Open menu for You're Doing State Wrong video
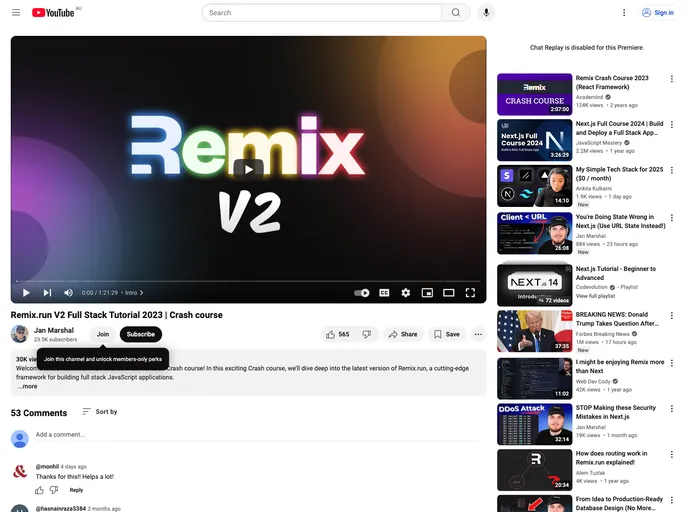Image resolution: width=688 pixels, height=512 pixels. (x=671, y=218)
